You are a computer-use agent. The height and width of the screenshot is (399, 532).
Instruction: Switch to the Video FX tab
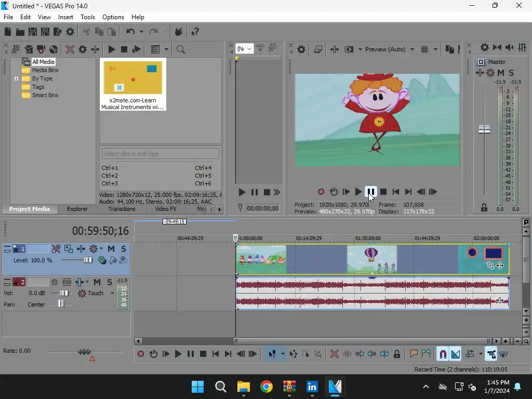point(166,209)
